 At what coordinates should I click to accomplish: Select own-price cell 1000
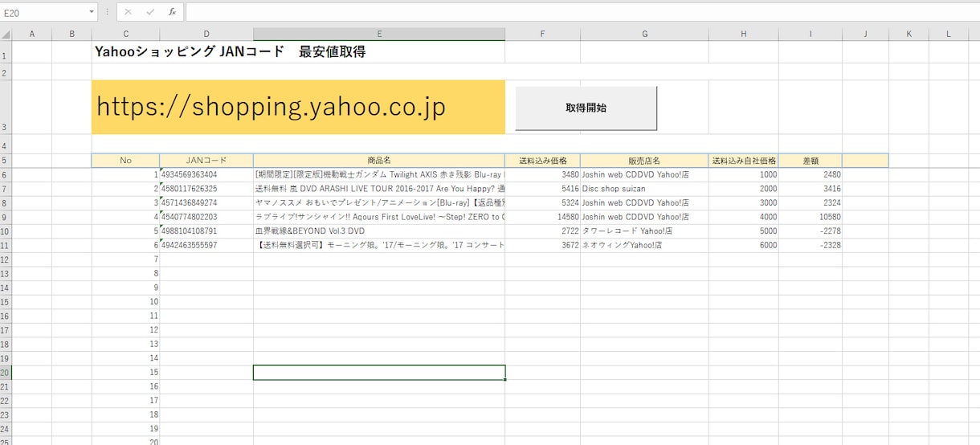[x=743, y=174]
